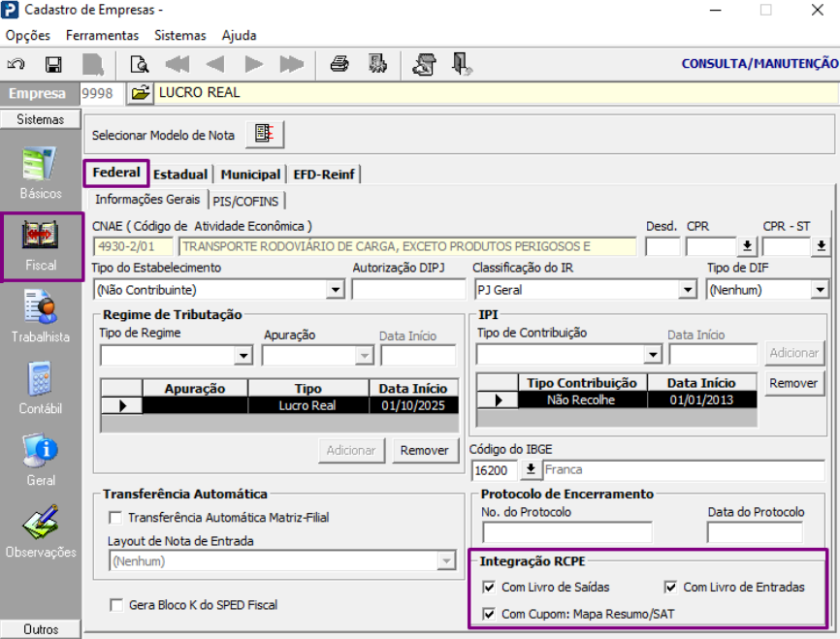
Task: Expand Apuração dropdown in Regime de Tributação
Action: coord(365,355)
